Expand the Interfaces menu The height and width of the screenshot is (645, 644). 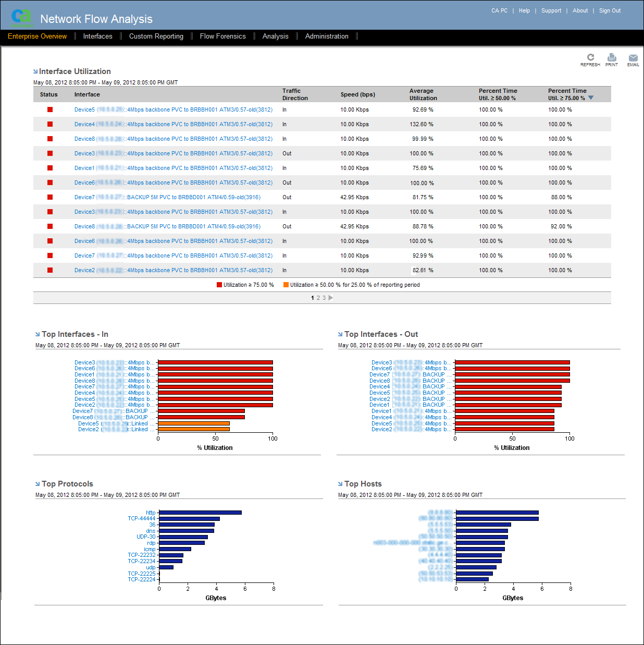pyautogui.click(x=97, y=36)
